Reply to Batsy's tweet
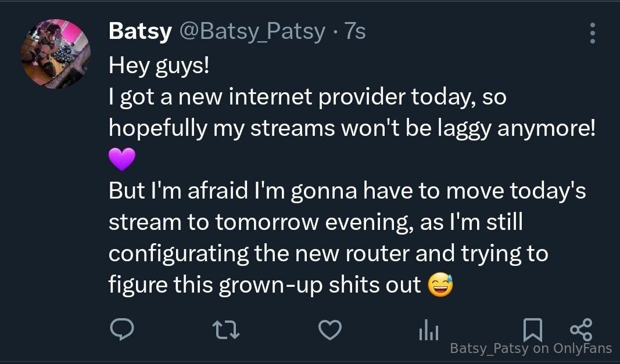620x364 pixels. 122,330
